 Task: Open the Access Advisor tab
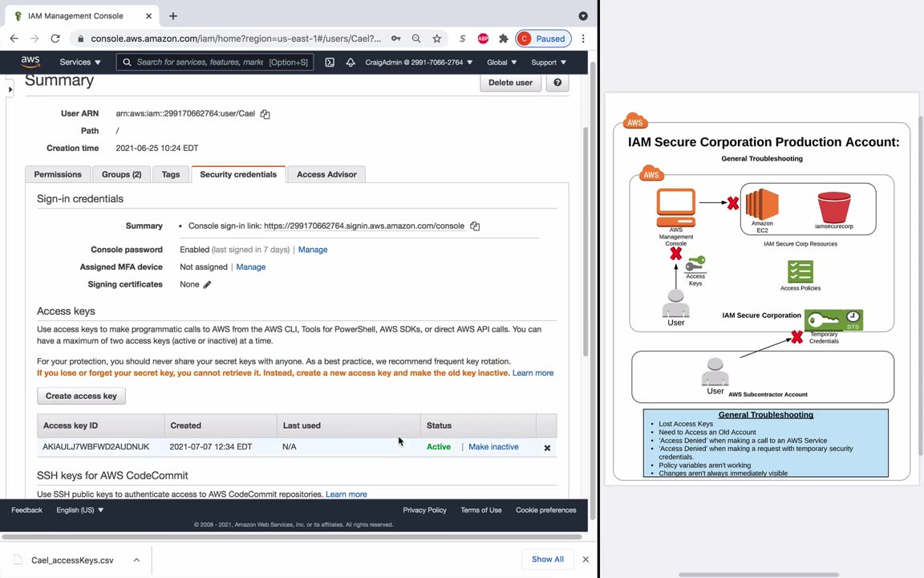(x=326, y=174)
